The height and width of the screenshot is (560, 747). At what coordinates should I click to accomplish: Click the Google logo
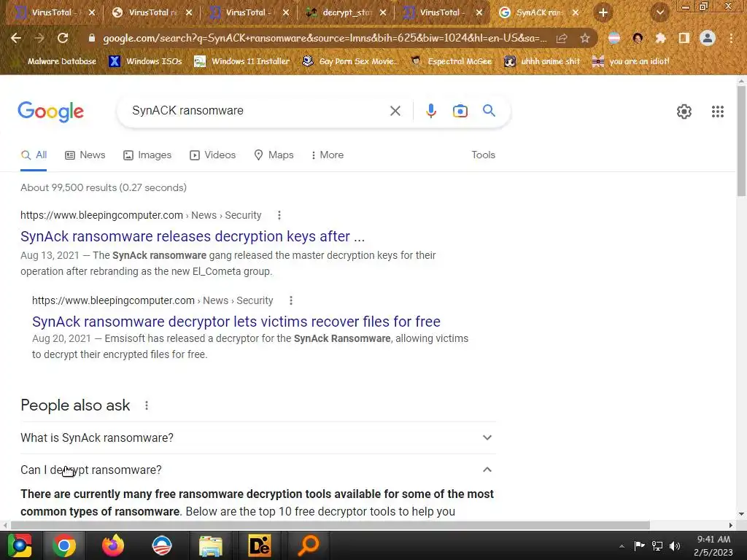50,112
